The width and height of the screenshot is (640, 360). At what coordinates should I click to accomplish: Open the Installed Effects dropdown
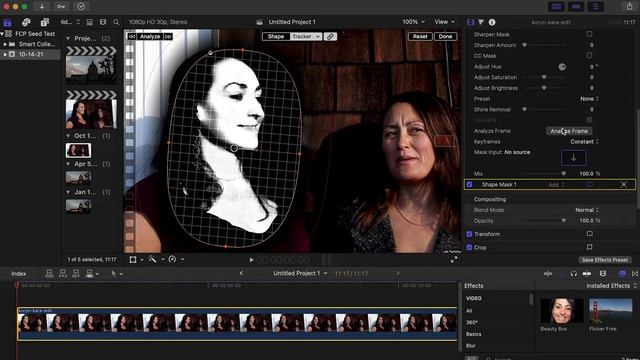(x=611, y=286)
